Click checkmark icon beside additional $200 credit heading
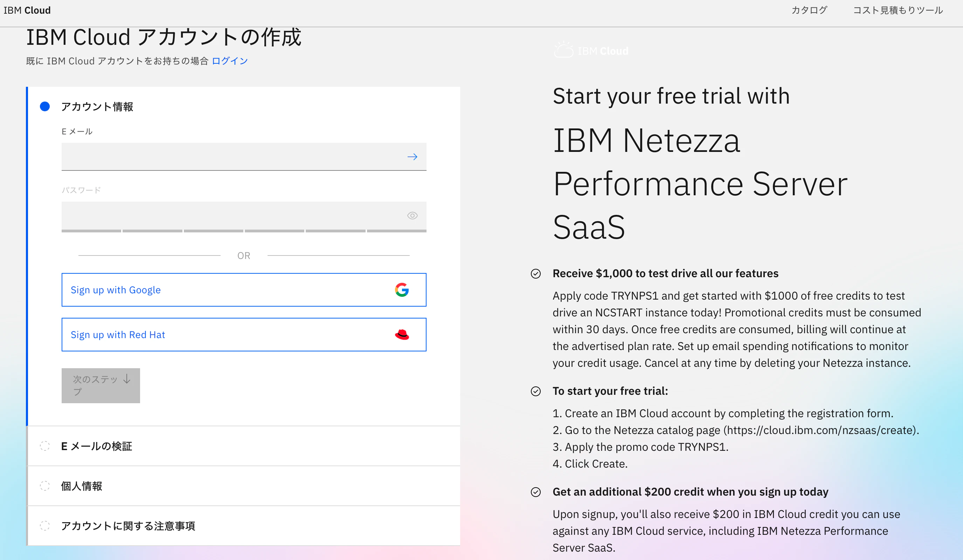The image size is (963, 560). 535,492
